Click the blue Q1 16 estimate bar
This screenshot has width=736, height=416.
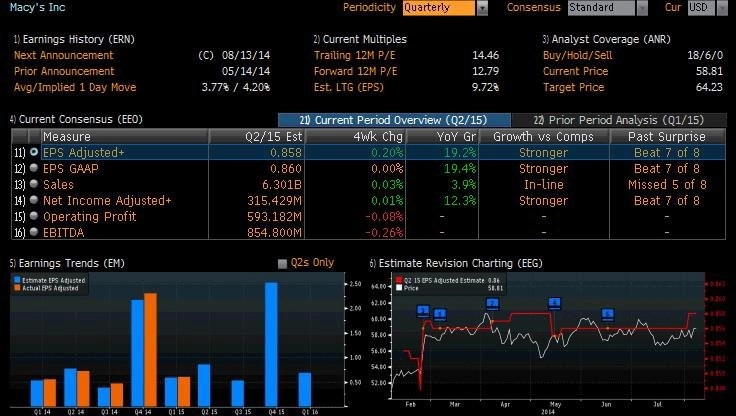pyautogui.click(x=305, y=390)
